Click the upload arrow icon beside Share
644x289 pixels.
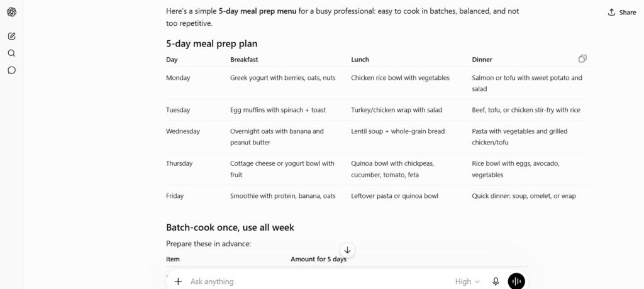[x=611, y=13]
